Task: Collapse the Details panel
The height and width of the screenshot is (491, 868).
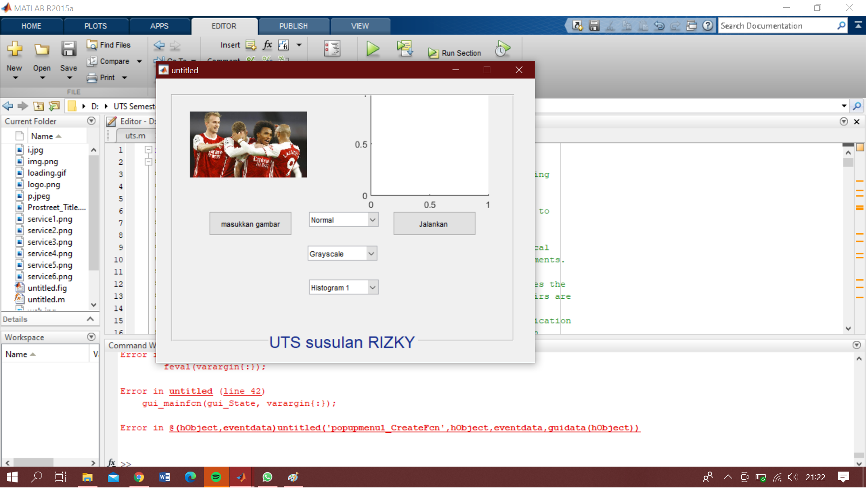Action: tap(91, 319)
